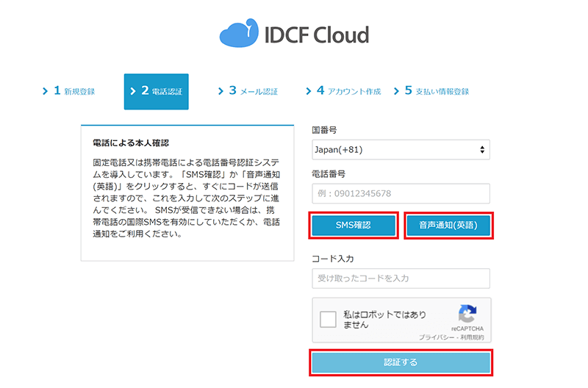The height and width of the screenshot is (388, 588).
Task: Focus the 電話番号 phone number field
Action: pos(401,193)
